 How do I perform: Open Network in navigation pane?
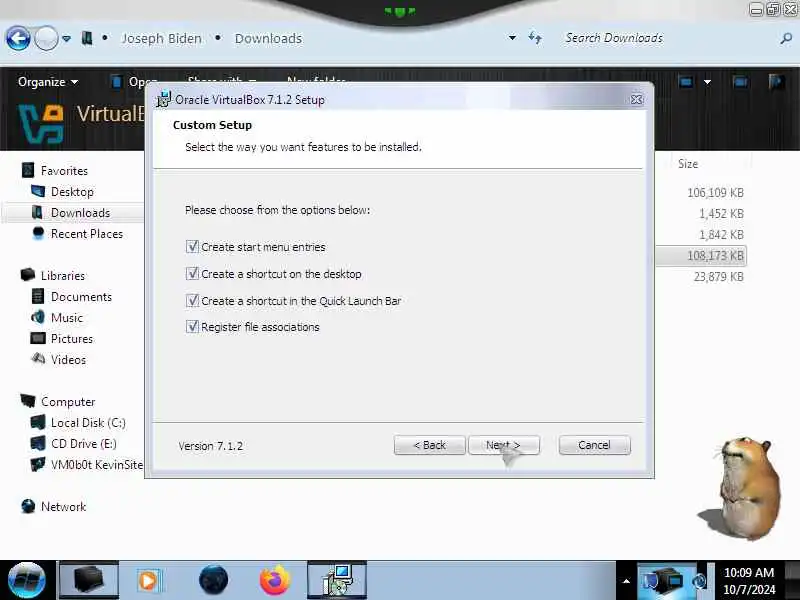pyautogui.click(x=63, y=507)
